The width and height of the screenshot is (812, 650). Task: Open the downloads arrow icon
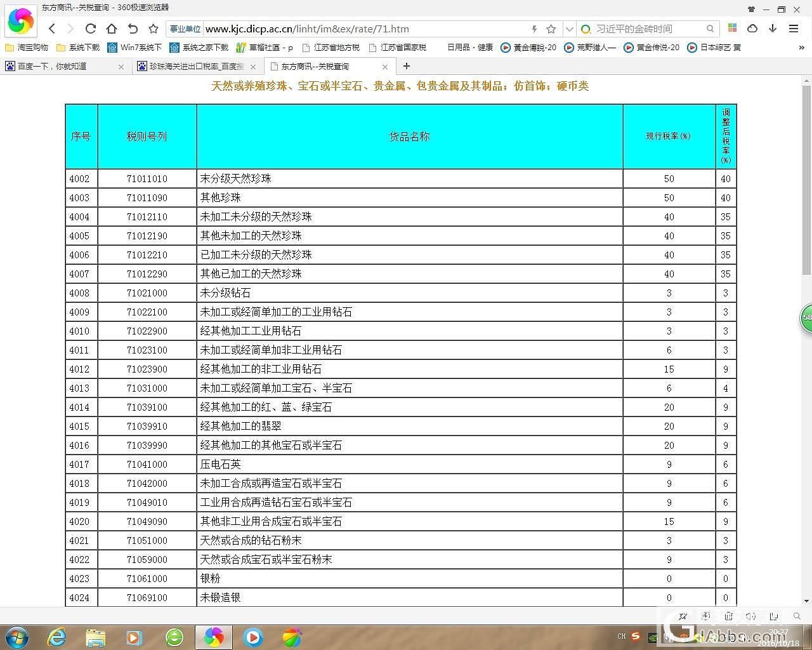(x=773, y=29)
